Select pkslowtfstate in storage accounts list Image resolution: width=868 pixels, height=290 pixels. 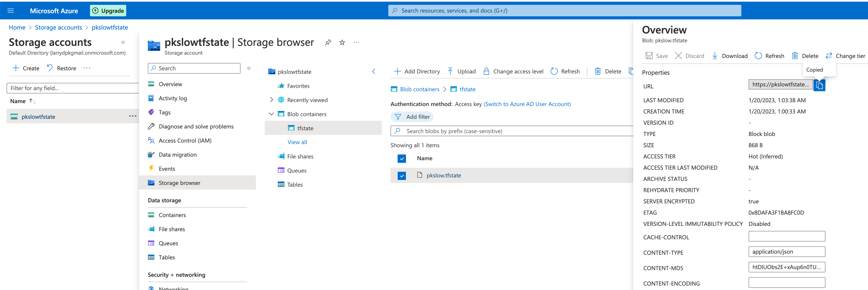38,117
